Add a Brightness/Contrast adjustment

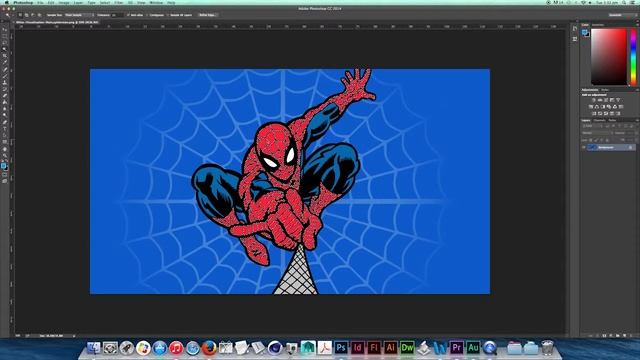point(593,100)
